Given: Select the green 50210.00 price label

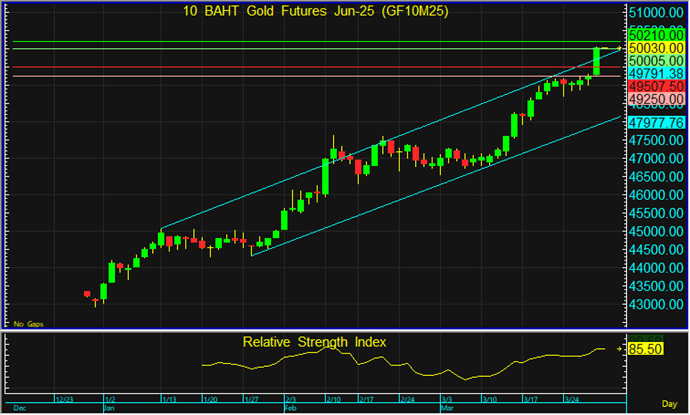Looking at the screenshot, I should coord(656,35).
